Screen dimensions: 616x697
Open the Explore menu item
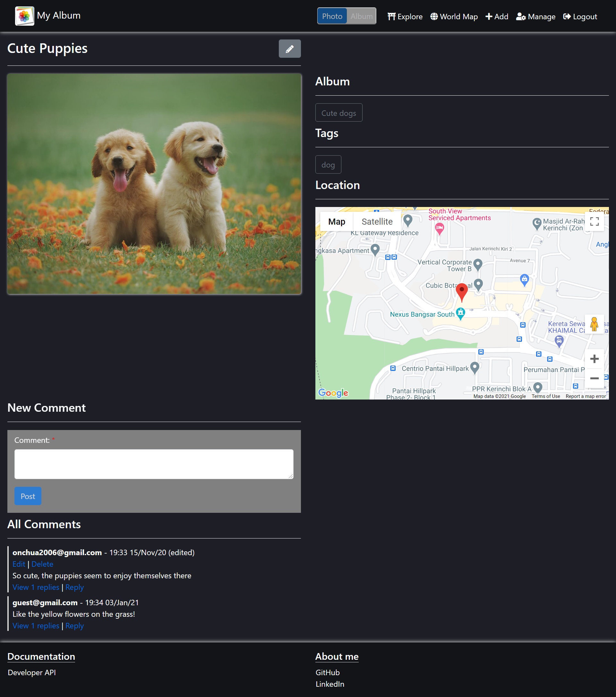[x=405, y=16]
